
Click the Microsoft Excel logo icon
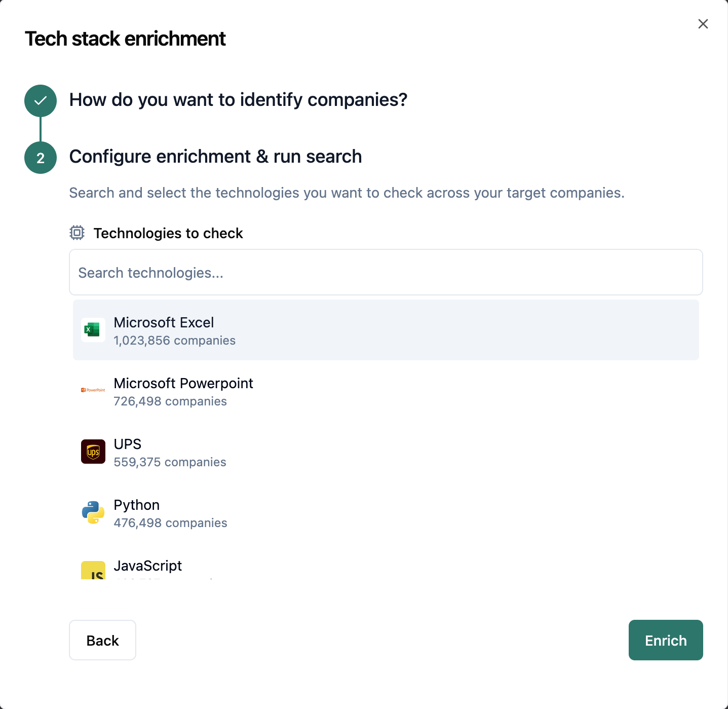tap(93, 330)
